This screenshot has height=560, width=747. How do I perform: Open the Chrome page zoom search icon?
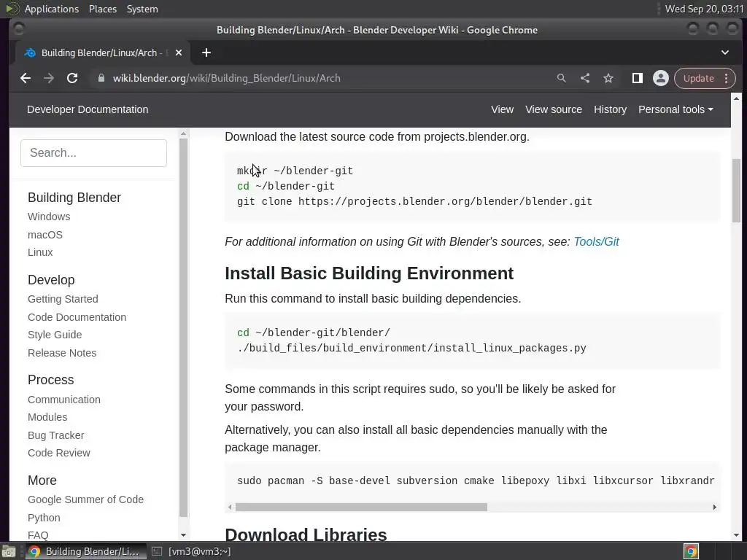(561, 78)
